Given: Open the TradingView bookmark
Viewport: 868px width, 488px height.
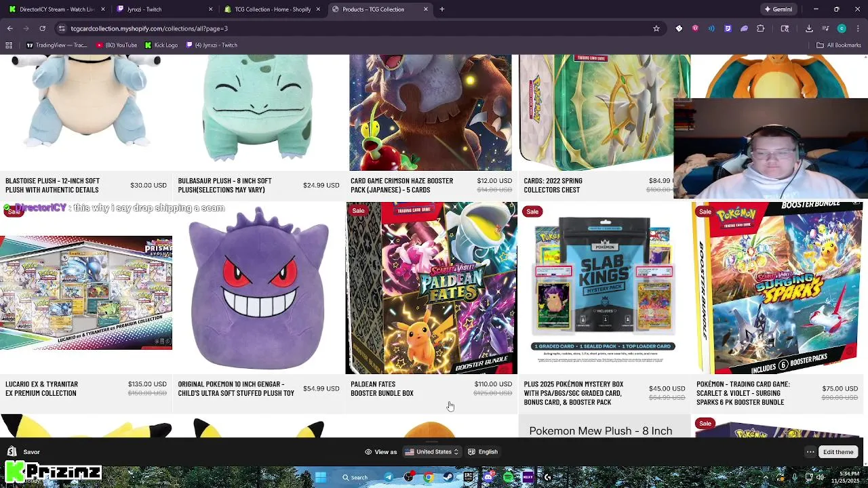Looking at the screenshot, I should click(x=56, y=45).
